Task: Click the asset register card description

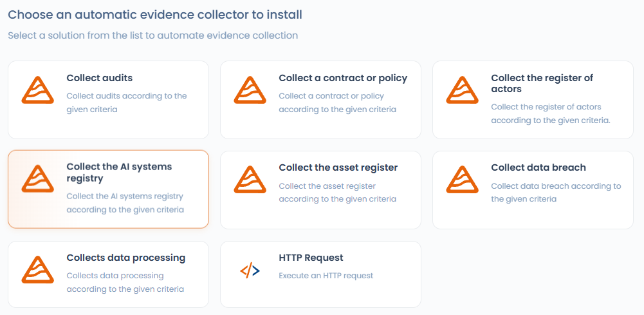Action: (x=337, y=193)
